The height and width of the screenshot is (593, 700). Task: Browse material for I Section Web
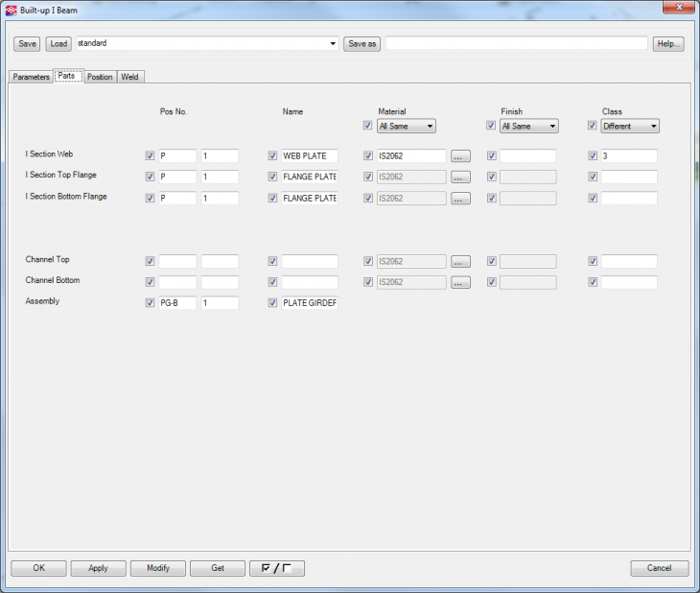460,155
